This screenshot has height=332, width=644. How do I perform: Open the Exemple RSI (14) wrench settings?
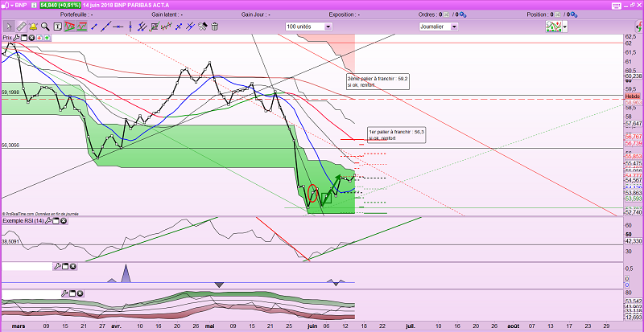click(x=48, y=221)
